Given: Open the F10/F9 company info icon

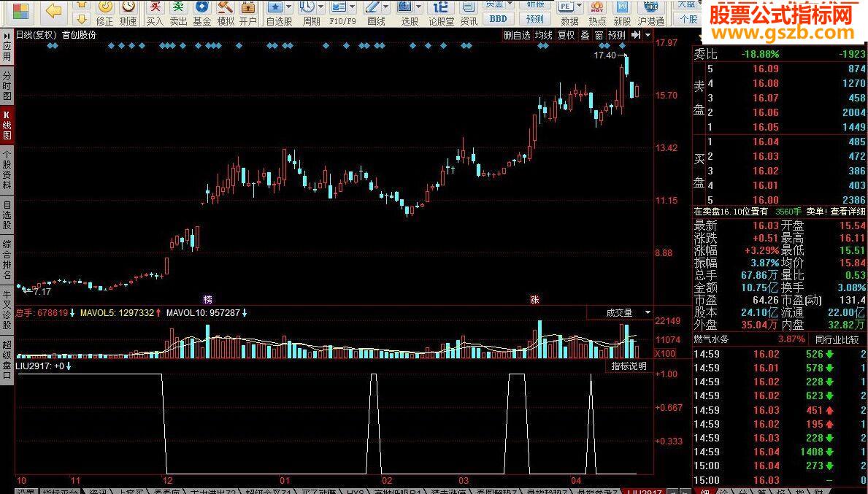Looking at the screenshot, I should [339, 7].
